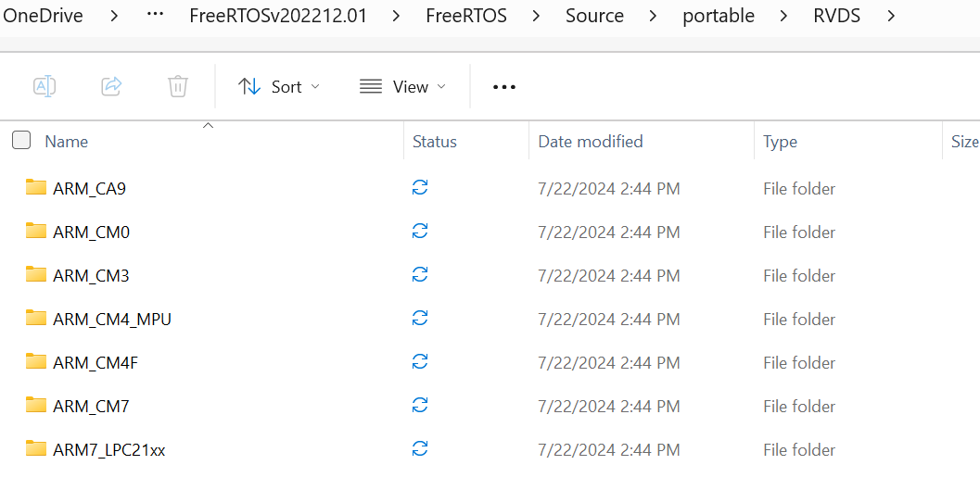Viewport: 980px width, 490px height.
Task: Go to FreeRTOSv202212.01 breadcrumb folder
Action: [277, 16]
